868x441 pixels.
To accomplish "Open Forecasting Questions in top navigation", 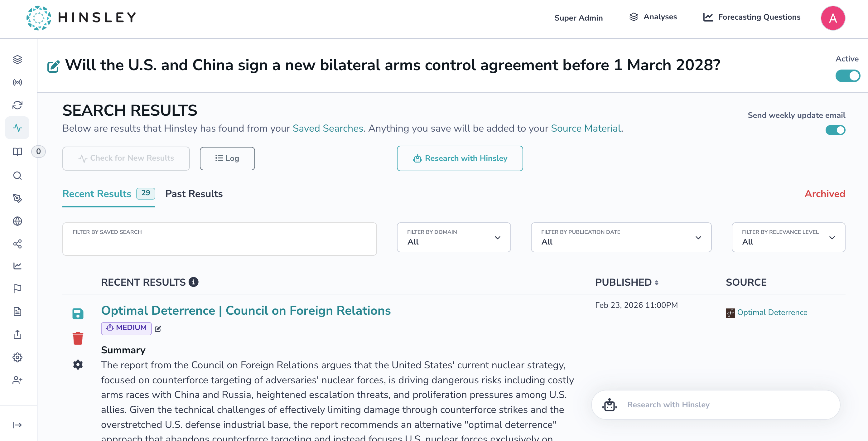I will coord(752,17).
